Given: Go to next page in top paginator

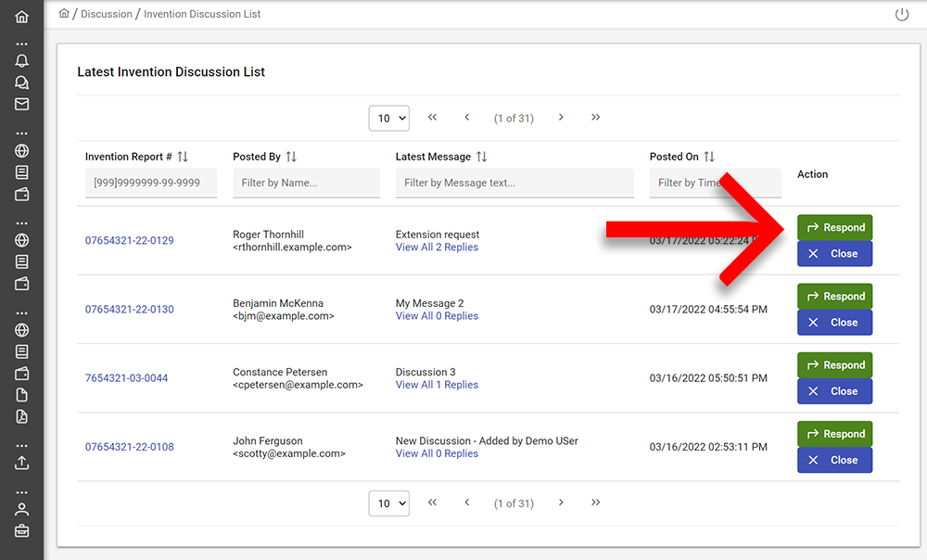Looking at the screenshot, I should (x=561, y=118).
